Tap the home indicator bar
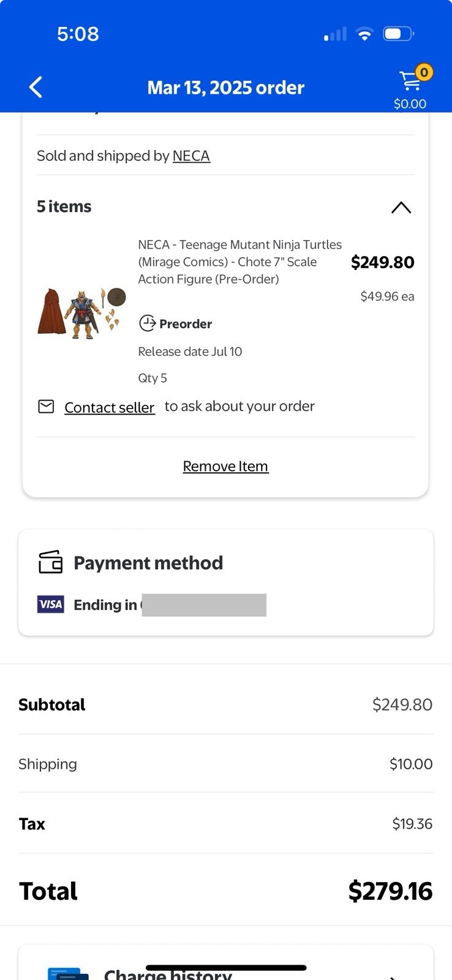This screenshot has width=452, height=980. tap(226, 968)
